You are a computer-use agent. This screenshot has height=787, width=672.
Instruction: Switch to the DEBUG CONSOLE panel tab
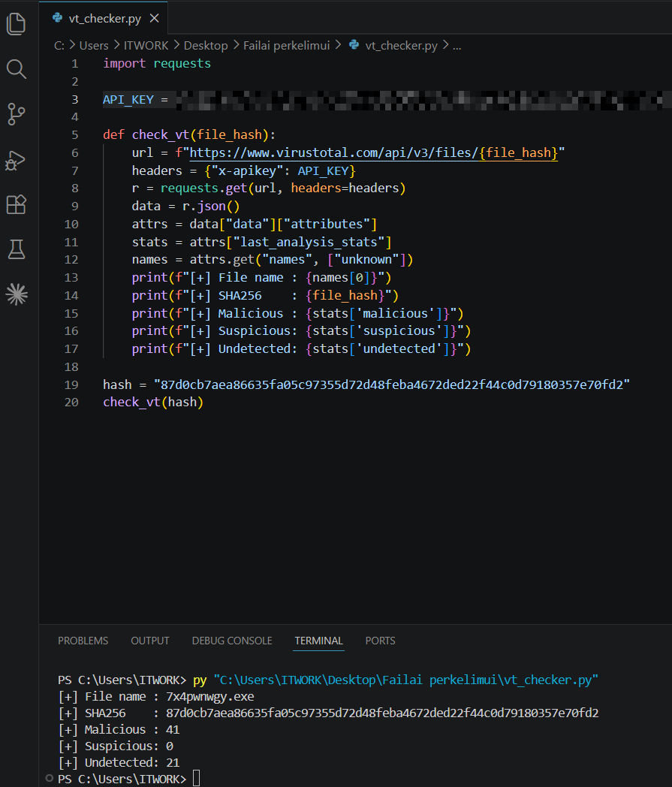pyautogui.click(x=232, y=641)
